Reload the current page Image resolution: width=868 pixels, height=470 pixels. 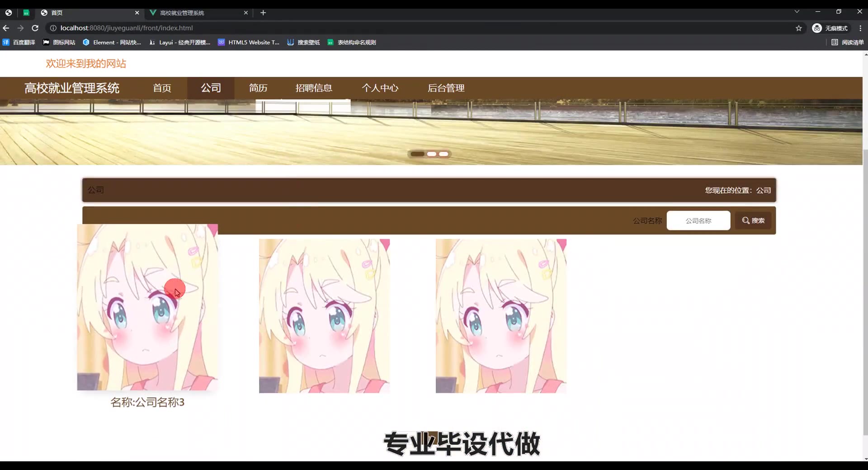[x=35, y=28]
